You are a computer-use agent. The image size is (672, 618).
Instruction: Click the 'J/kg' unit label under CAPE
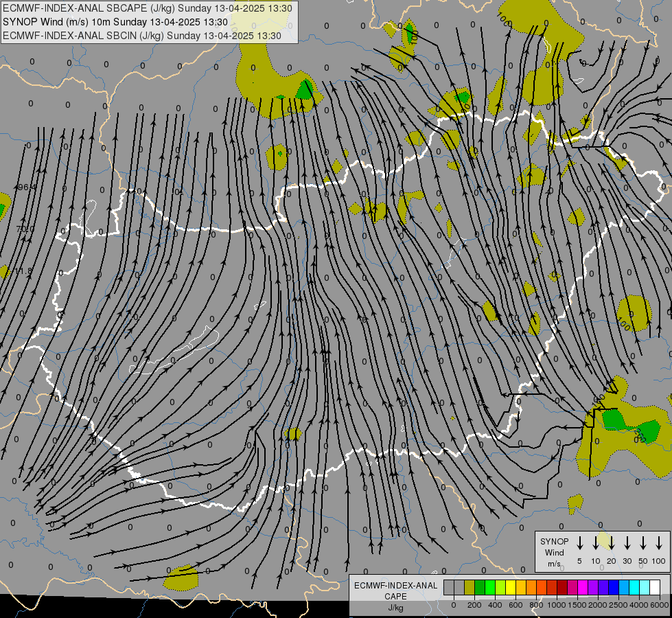click(395, 608)
